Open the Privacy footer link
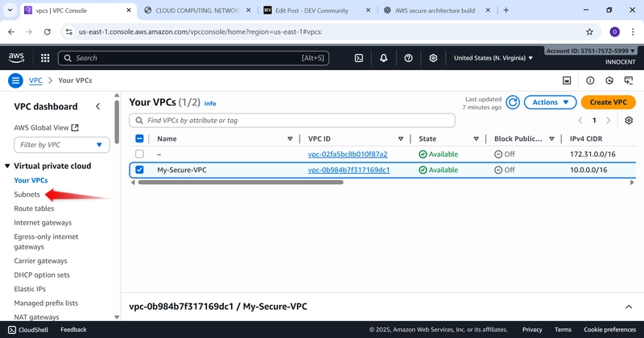 tap(532, 329)
